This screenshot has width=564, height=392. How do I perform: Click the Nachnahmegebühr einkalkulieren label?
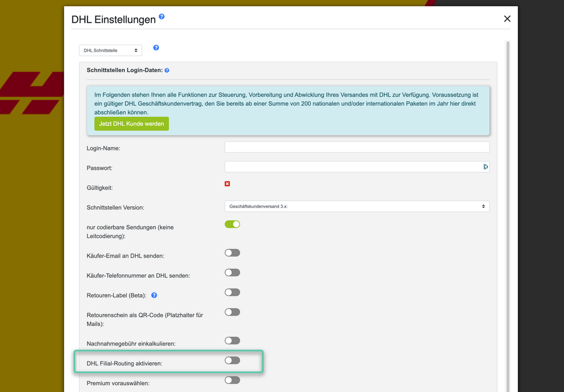[x=131, y=344]
